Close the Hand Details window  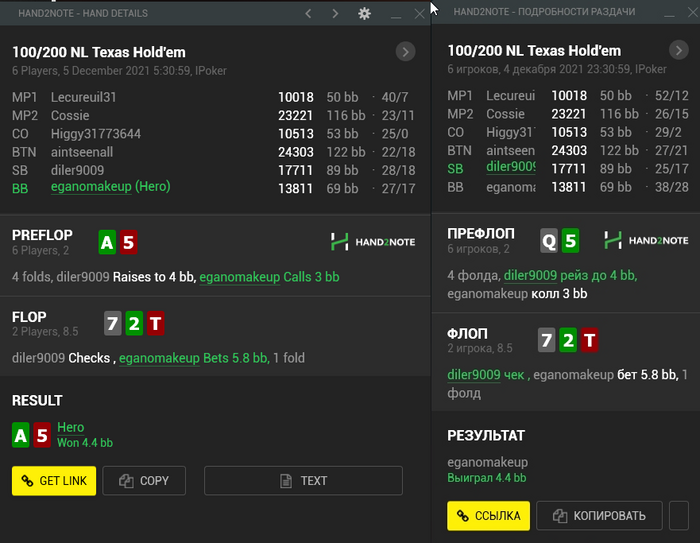(419, 14)
